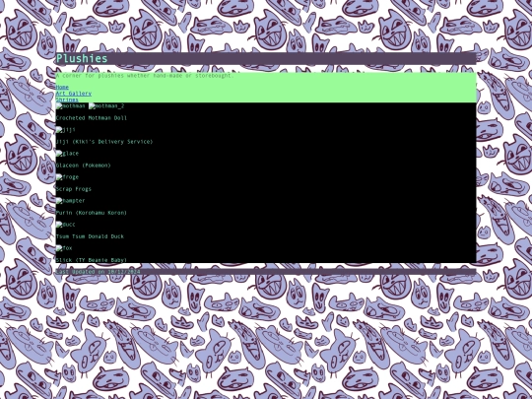The width and height of the screenshot is (532, 399).
Task: Open the Shrines link
Action: [x=67, y=100]
